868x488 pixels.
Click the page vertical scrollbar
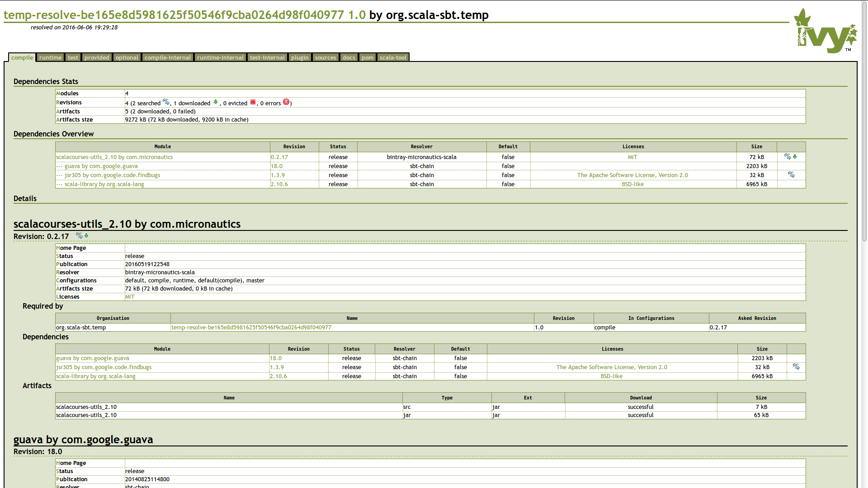point(864,122)
